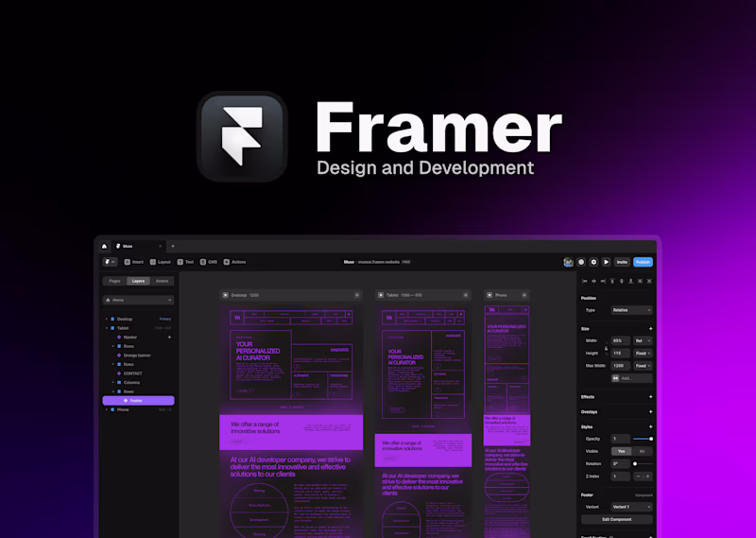Screen dimensions: 756x538
Task: Click the Rotation slider handle
Action: (x=635, y=463)
